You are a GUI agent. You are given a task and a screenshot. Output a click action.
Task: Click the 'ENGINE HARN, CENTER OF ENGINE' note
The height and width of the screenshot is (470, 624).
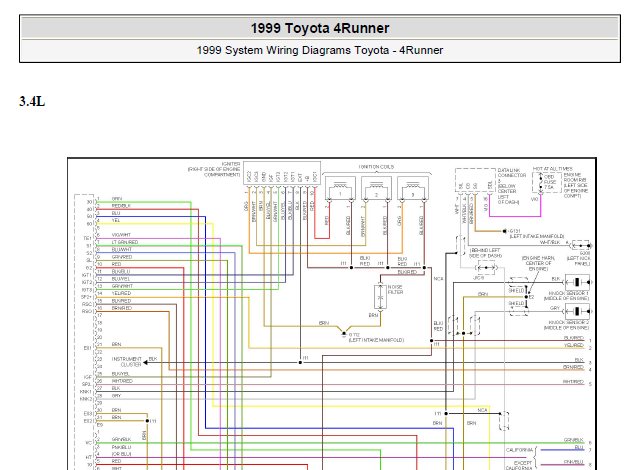tap(538, 263)
